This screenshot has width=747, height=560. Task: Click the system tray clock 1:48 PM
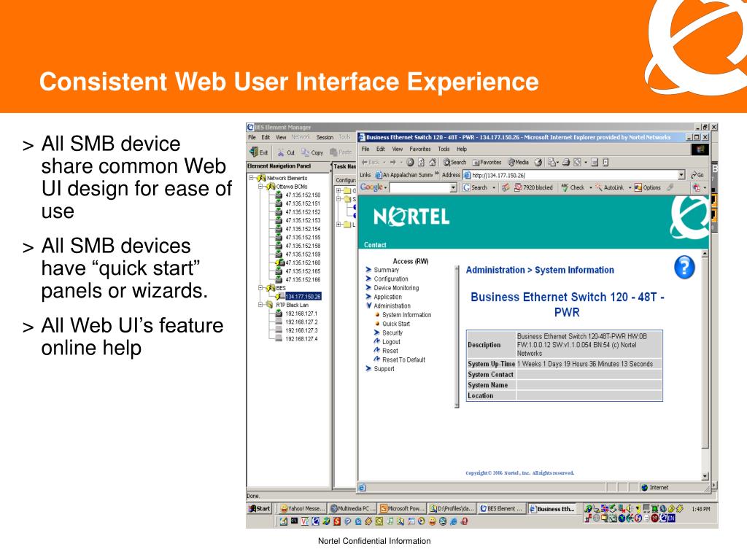pyautogui.click(x=701, y=509)
